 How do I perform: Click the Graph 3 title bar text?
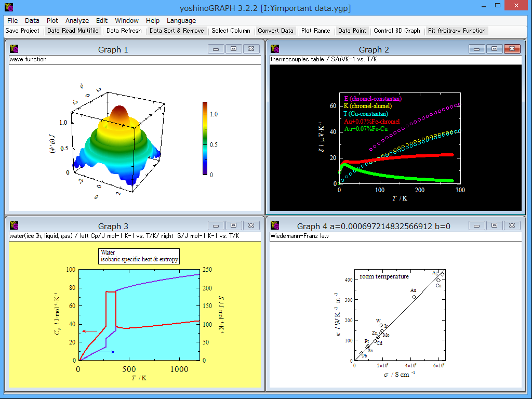coord(113,227)
